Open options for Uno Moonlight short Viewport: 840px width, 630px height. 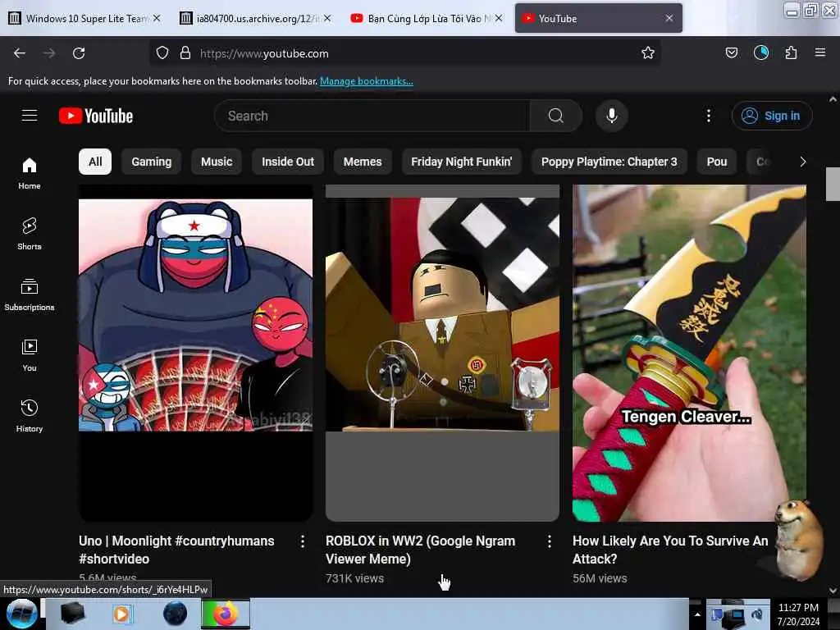[303, 541]
